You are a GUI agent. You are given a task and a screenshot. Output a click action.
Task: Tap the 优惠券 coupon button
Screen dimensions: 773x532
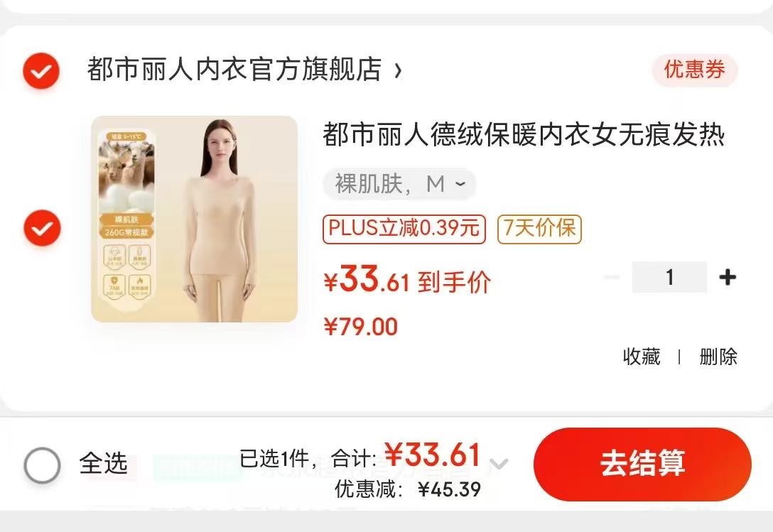[x=695, y=70]
